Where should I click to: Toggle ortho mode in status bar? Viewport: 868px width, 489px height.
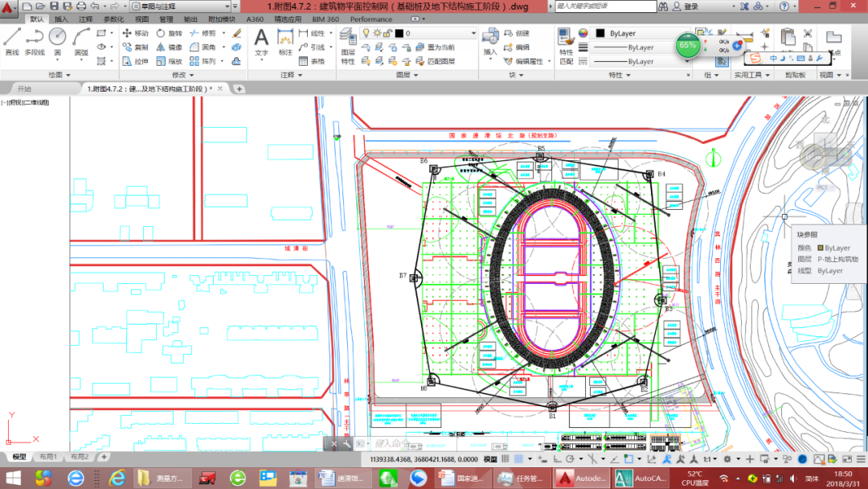coord(558,458)
